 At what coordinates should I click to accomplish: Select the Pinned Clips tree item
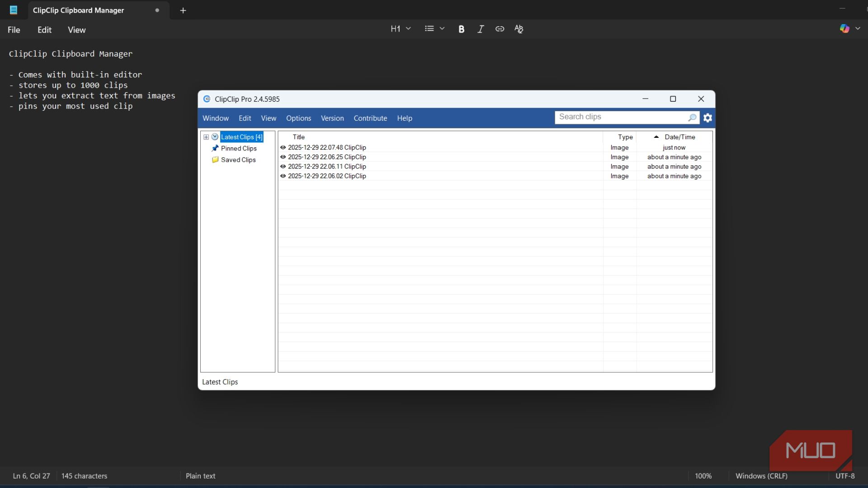[x=239, y=148]
